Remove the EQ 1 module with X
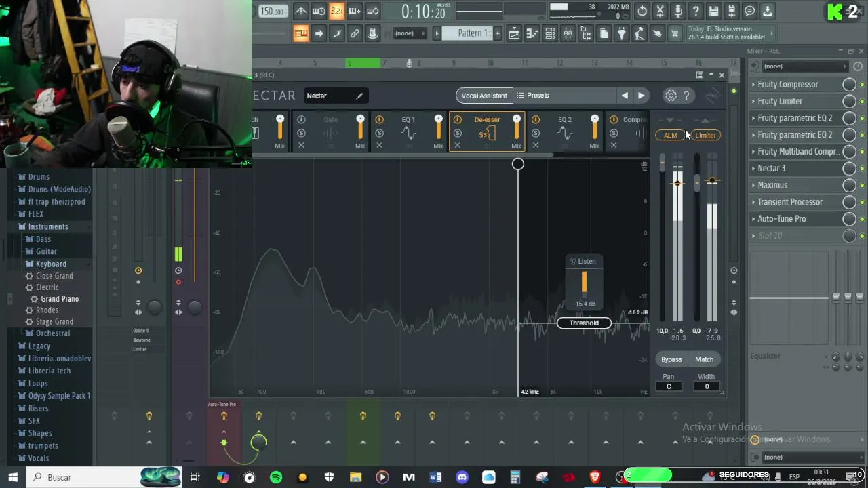 pyautogui.click(x=379, y=145)
